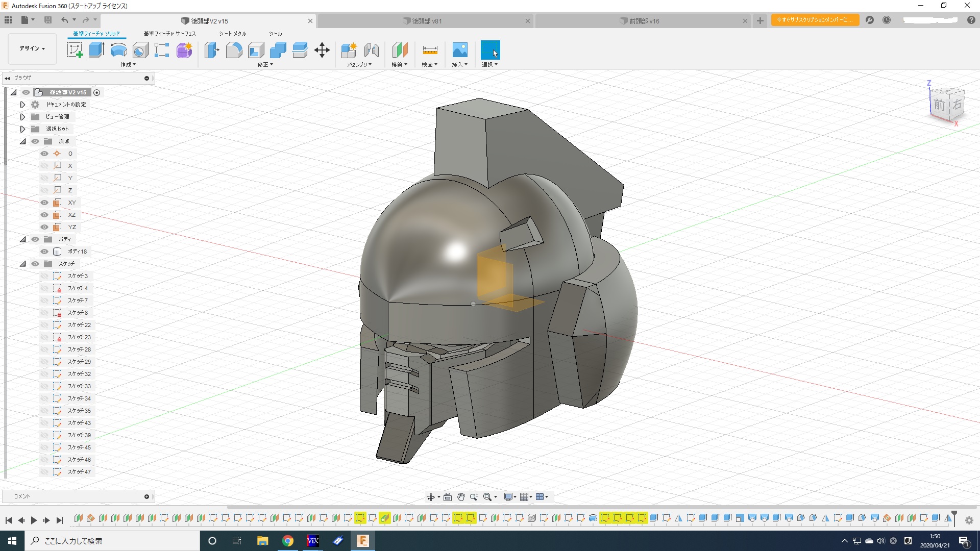Click the Fillet tool icon
The image size is (980, 551).
tap(234, 50)
